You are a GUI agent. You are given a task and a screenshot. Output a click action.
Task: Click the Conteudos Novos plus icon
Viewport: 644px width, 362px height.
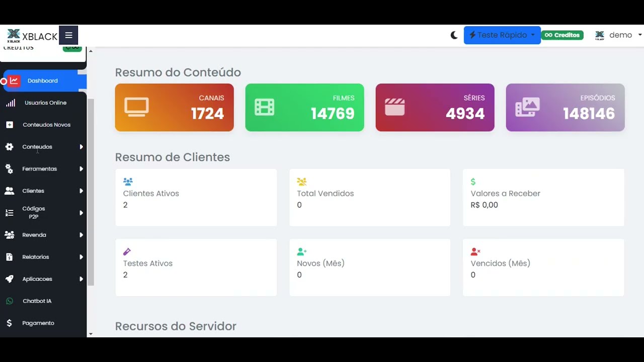click(x=10, y=125)
